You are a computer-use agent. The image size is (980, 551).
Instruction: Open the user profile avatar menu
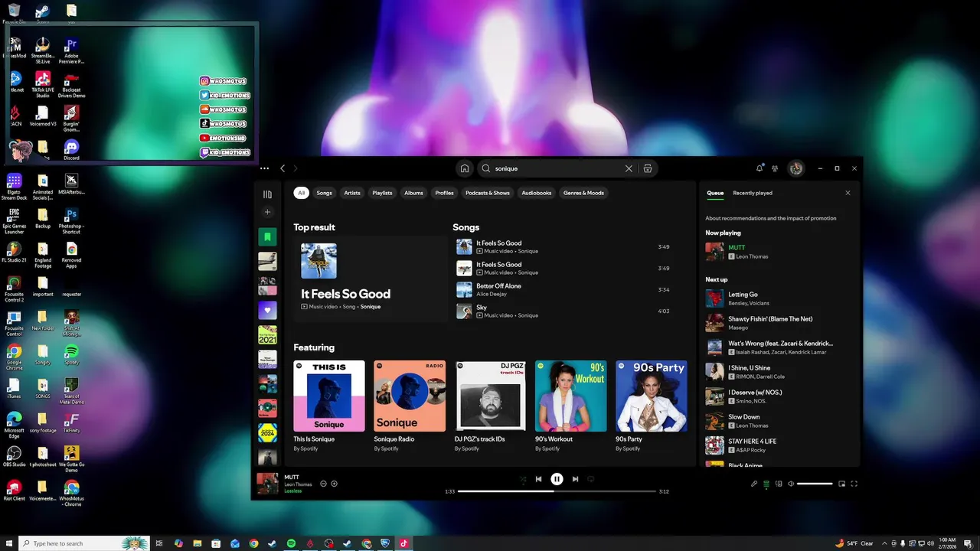tap(796, 168)
